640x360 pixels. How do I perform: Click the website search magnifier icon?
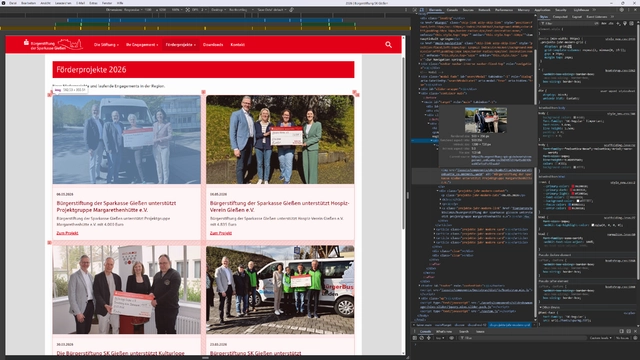click(388, 44)
